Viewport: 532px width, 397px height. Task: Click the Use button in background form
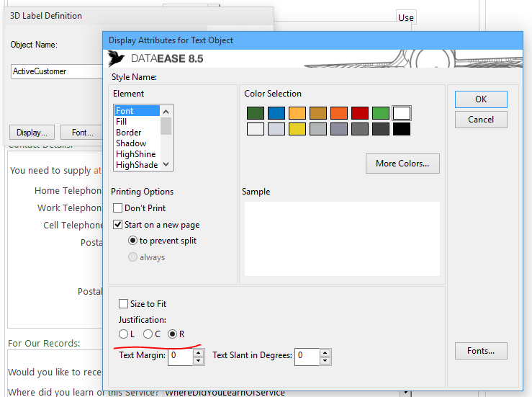coord(406,18)
